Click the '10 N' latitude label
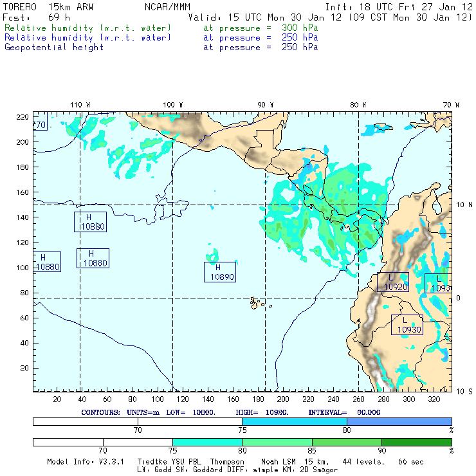This screenshot has width=476, height=476. pos(464,205)
